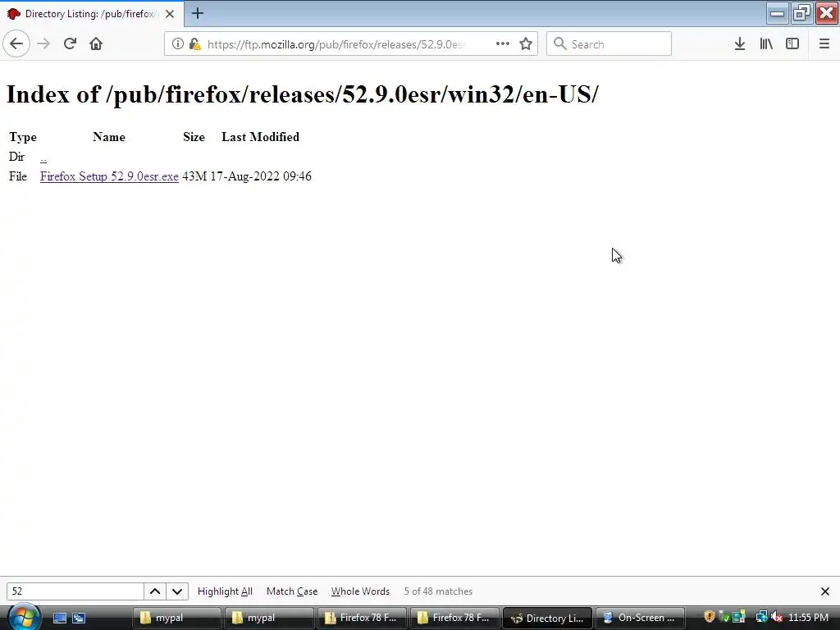The height and width of the screenshot is (630, 840).
Task: Click '17-Aug-2022 09:46' modified date
Action: [x=261, y=176]
